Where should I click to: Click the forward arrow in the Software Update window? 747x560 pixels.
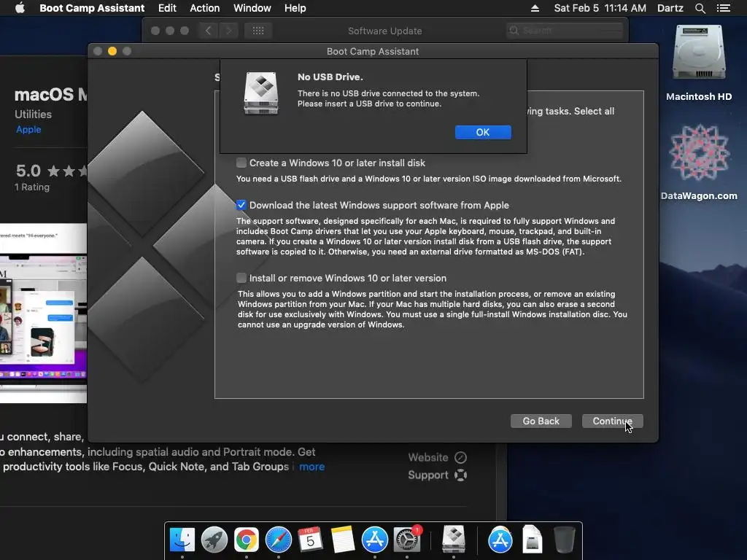tap(228, 31)
